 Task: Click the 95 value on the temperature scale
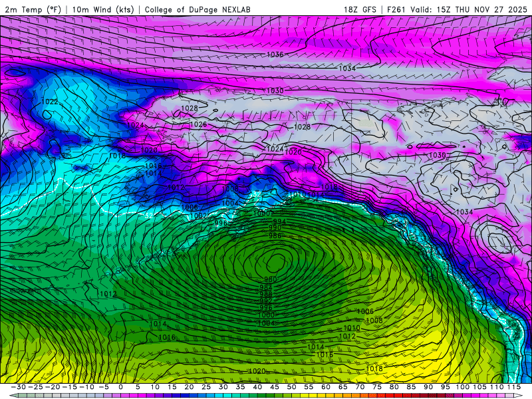pos(446,387)
